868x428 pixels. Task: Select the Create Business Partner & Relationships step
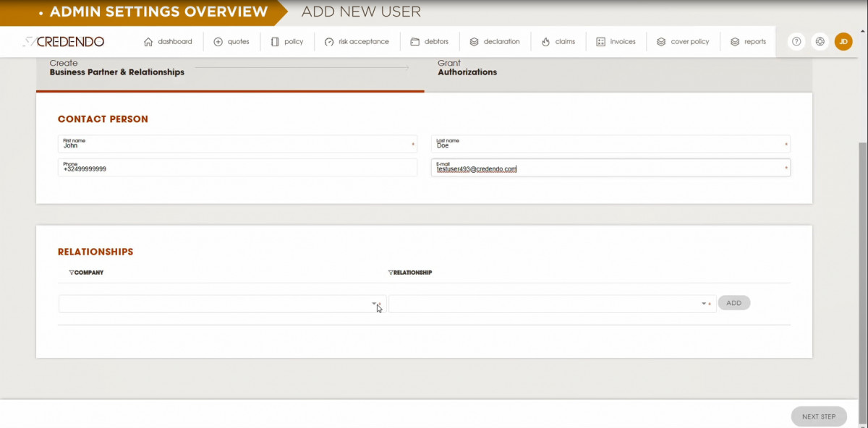(x=116, y=68)
